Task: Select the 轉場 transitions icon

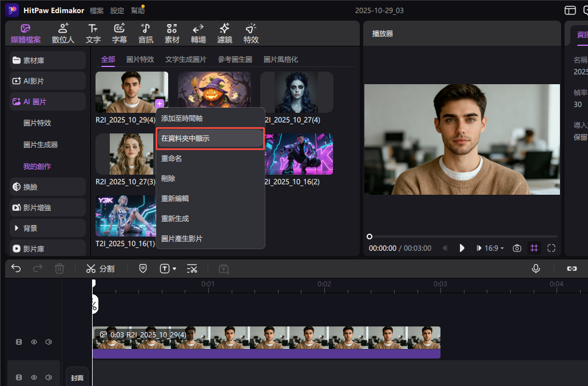Action: tap(197, 33)
